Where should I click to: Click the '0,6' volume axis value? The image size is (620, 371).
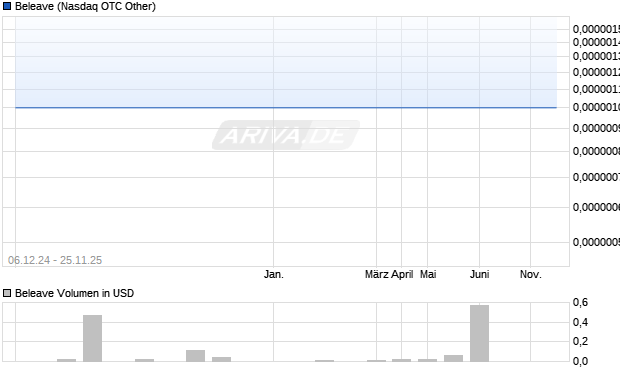pyautogui.click(x=580, y=303)
